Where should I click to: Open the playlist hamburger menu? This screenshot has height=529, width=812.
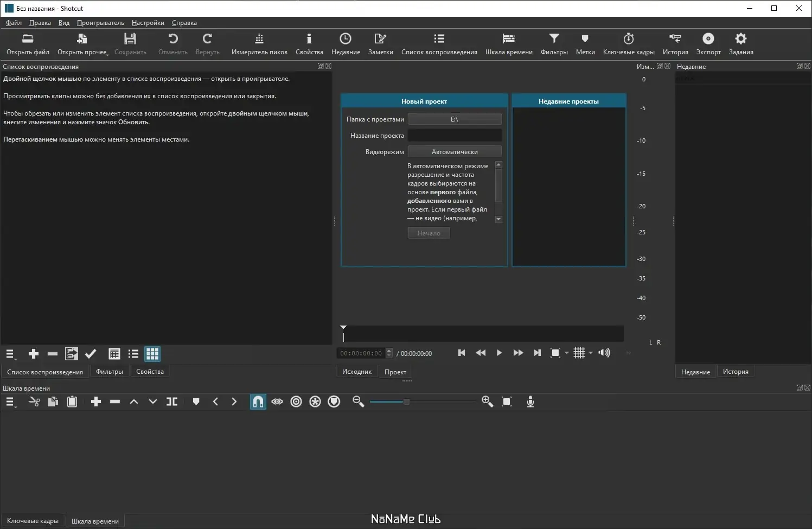pyautogui.click(x=10, y=354)
